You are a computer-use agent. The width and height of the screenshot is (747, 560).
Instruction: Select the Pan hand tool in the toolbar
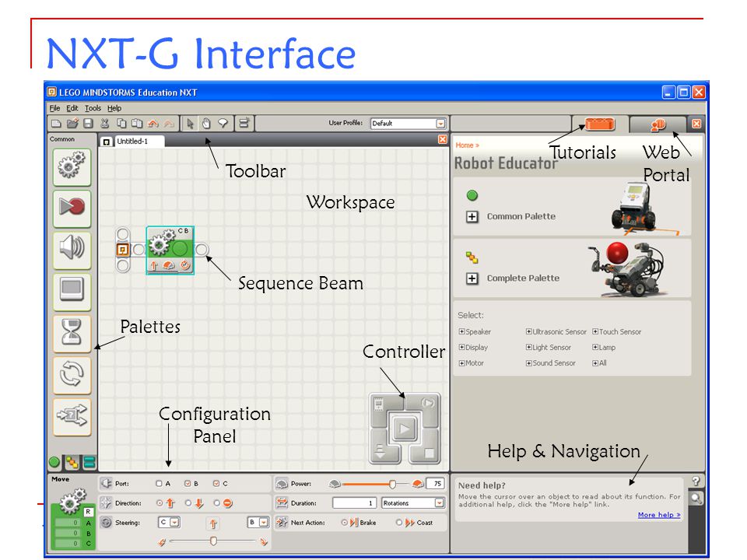[x=206, y=124]
